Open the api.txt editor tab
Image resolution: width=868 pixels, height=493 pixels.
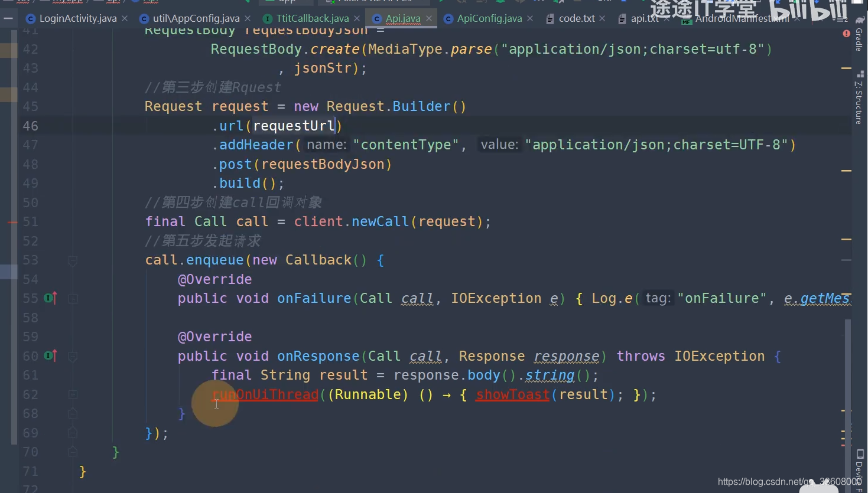(644, 18)
